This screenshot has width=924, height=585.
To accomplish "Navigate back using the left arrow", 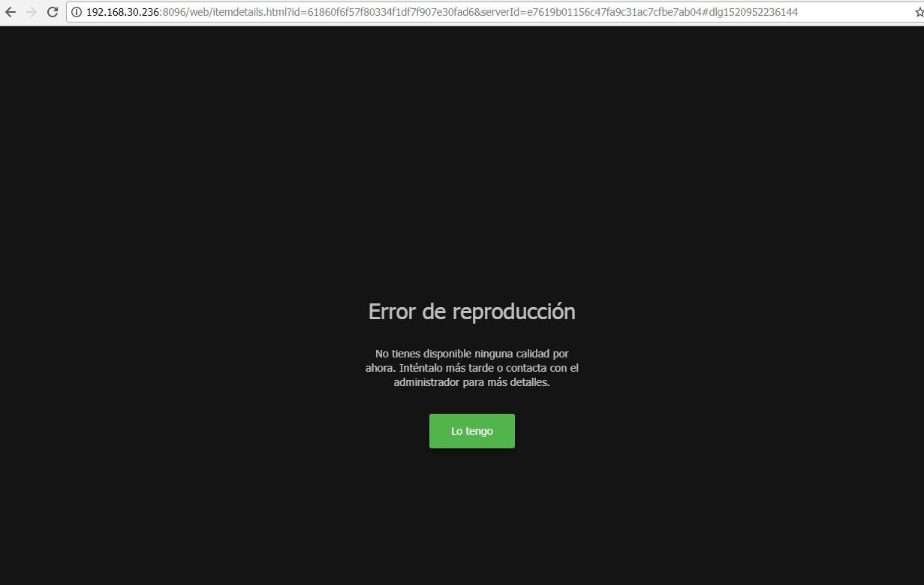I will pos(11,12).
